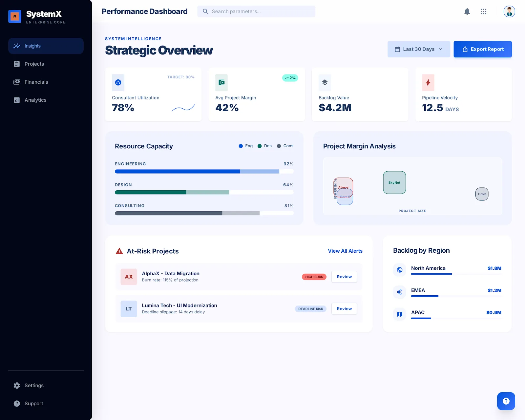Click the share icon on Export Report
Screen dimensions: 525x420
(465, 49)
